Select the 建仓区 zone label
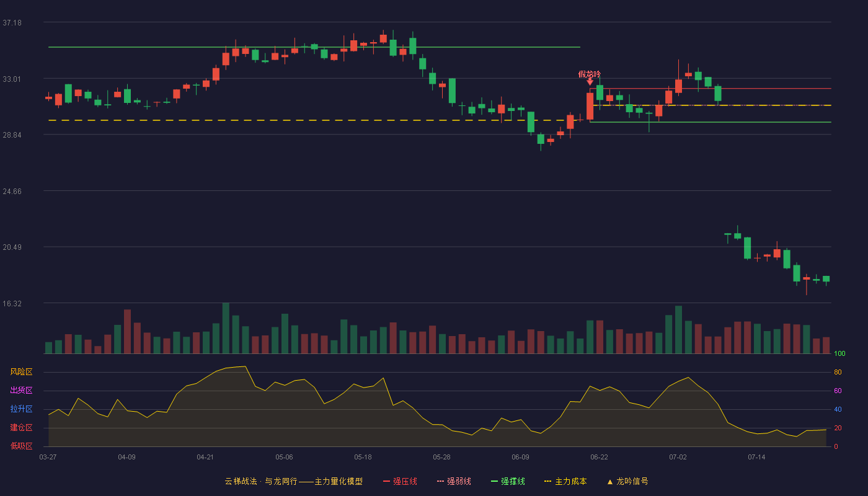The height and width of the screenshot is (496, 868). click(x=21, y=428)
